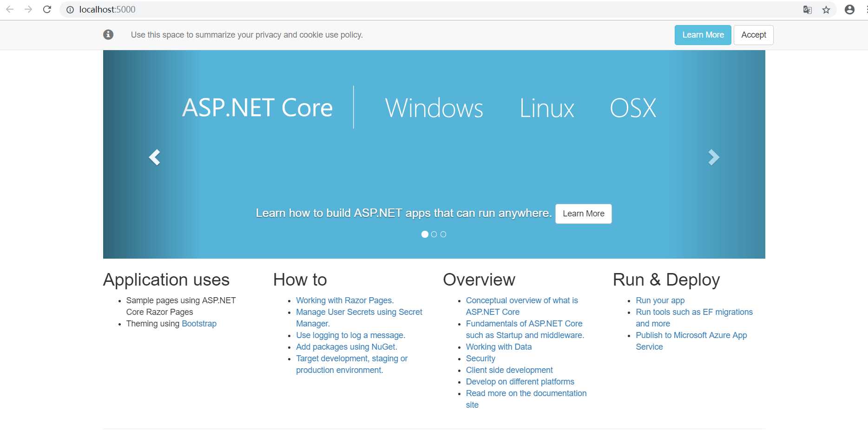
Task: Bookmark this page with star icon
Action: (x=826, y=10)
